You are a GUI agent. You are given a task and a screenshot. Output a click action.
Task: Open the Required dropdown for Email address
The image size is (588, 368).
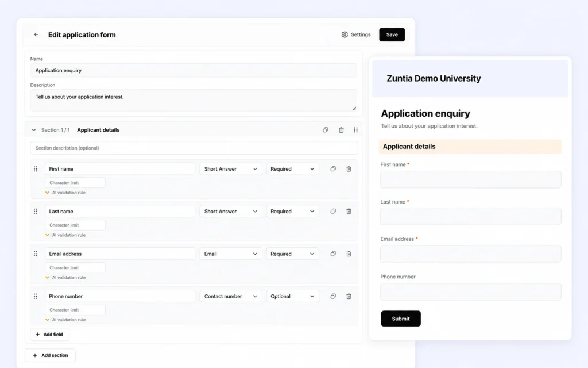(292, 254)
